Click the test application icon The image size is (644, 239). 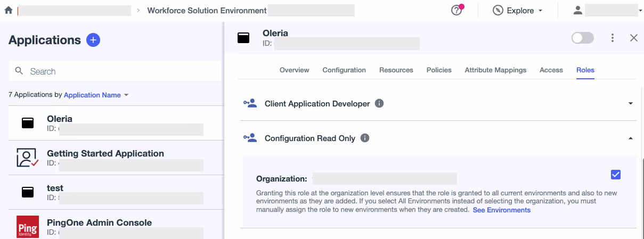[x=28, y=192]
